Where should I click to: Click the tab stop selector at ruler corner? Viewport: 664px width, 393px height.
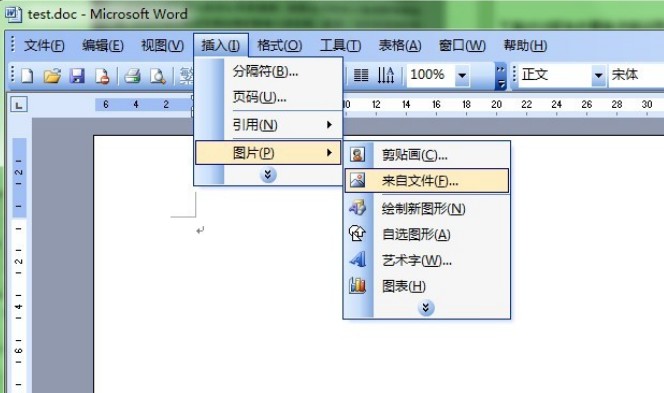pos(19,105)
